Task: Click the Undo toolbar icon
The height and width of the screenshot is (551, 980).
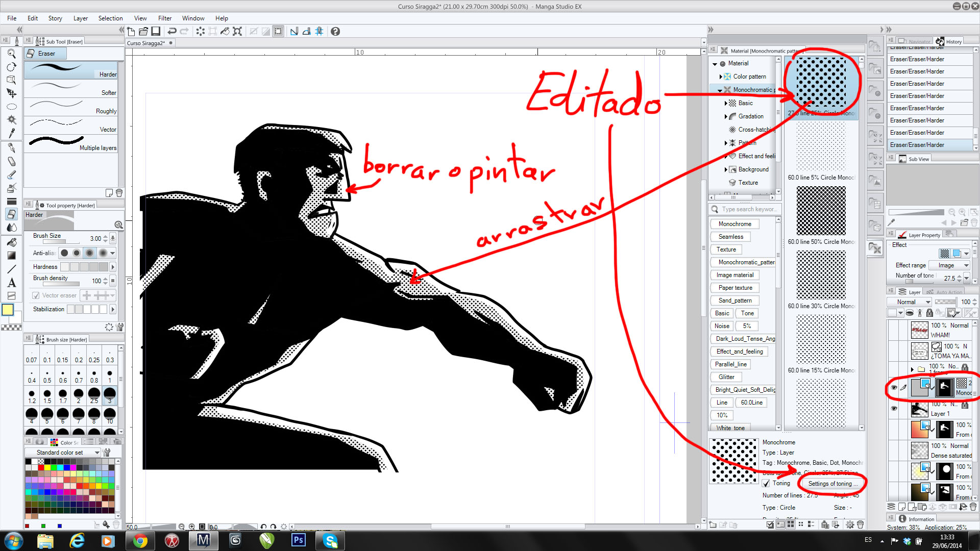Action: [x=172, y=32]
